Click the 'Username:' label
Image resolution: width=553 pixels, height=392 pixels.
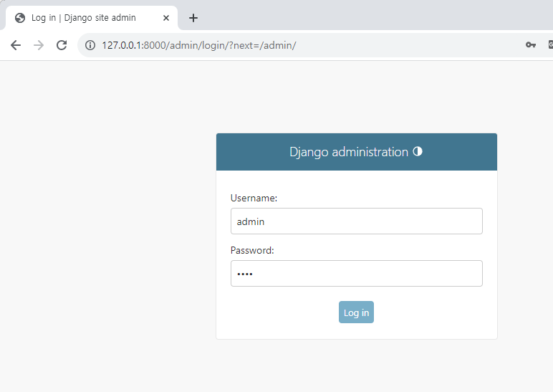[x=254, y=198]
